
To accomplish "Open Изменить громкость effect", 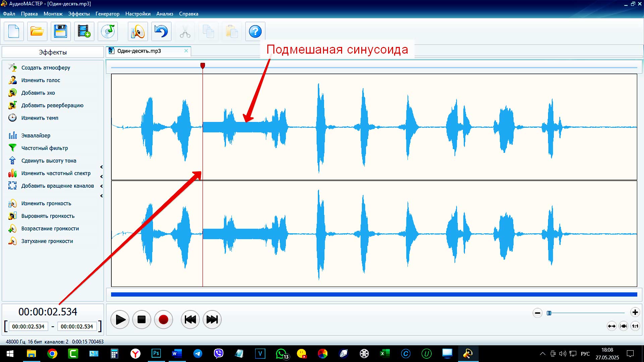I will coord(46,203).
